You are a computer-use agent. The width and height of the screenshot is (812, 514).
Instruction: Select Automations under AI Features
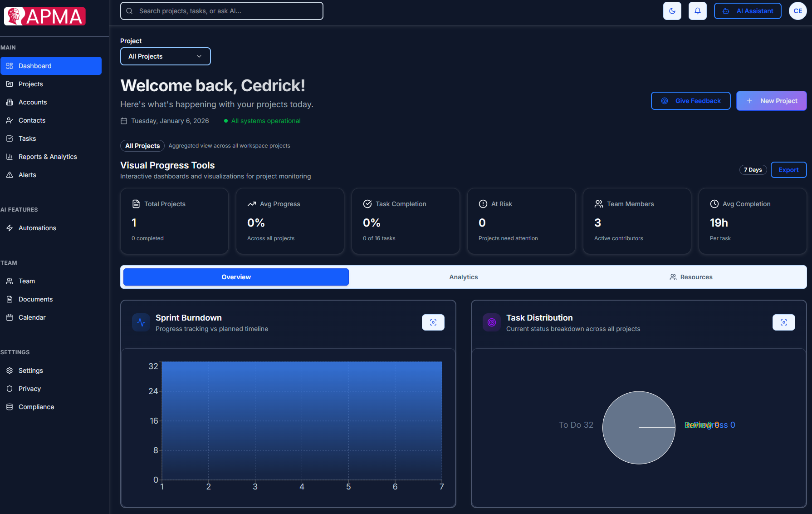[37, 227]
